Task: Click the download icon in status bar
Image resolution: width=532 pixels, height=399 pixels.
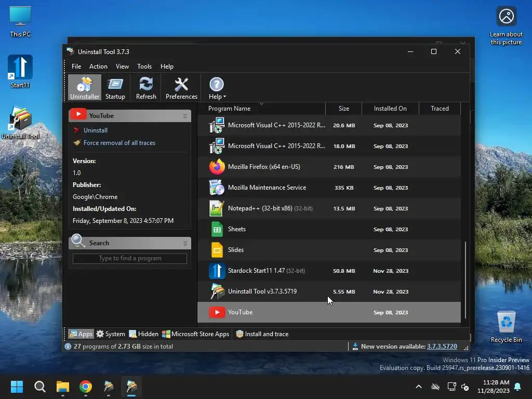Action: tap(355, 347)
